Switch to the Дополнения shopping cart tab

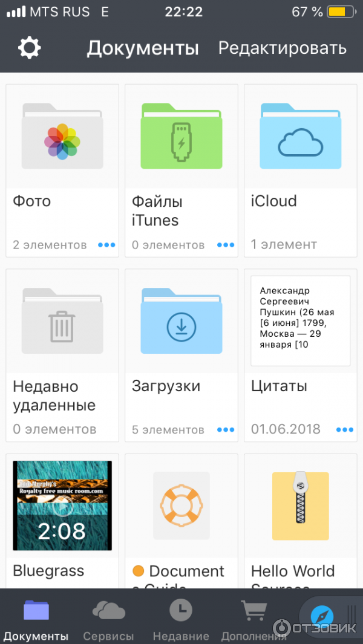253,620
